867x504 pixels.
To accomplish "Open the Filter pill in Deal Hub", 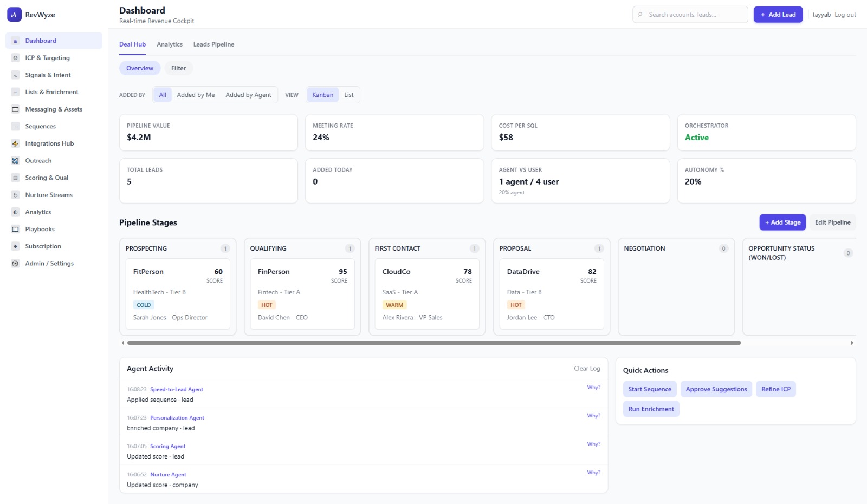I will (178, 68).
